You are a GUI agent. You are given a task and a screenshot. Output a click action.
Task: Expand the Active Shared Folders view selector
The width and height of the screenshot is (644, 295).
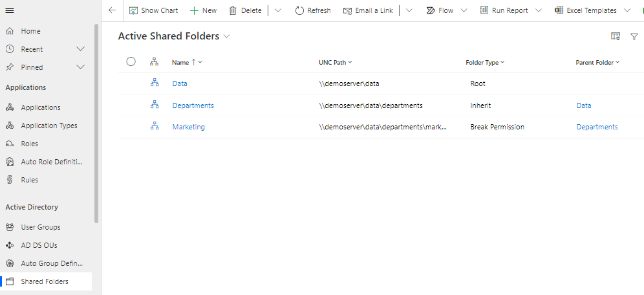point(227,37)
